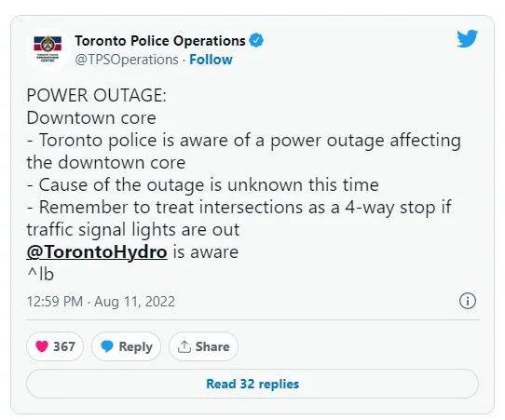Click the Share upload arrow icon
Image resolution: width=505 pixels, height=420 pixels.
(184, 346)
